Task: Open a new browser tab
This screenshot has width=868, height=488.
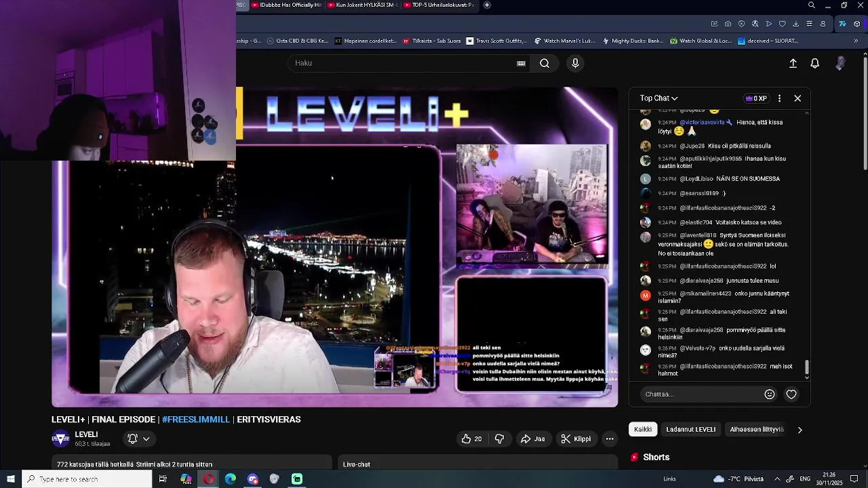Action: 487,5
